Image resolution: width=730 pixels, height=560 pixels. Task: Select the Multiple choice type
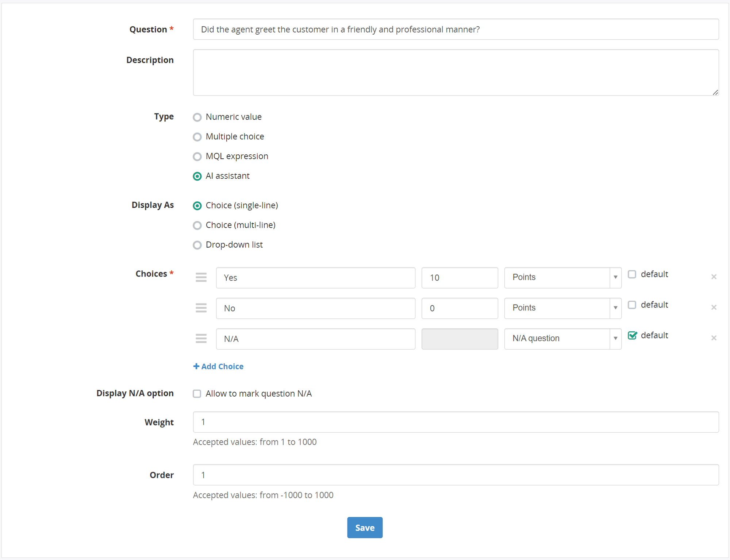pos(197,137)
